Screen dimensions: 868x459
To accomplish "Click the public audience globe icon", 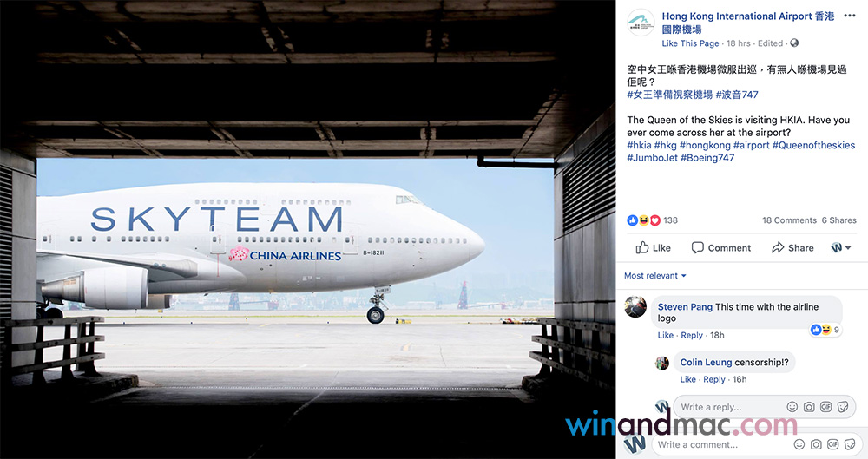I will 794,43.
